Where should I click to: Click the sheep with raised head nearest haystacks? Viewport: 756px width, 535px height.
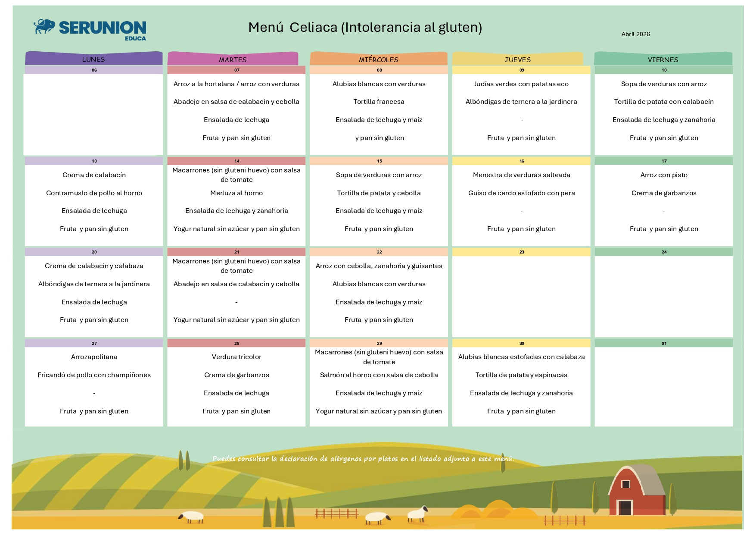(417, 513)
